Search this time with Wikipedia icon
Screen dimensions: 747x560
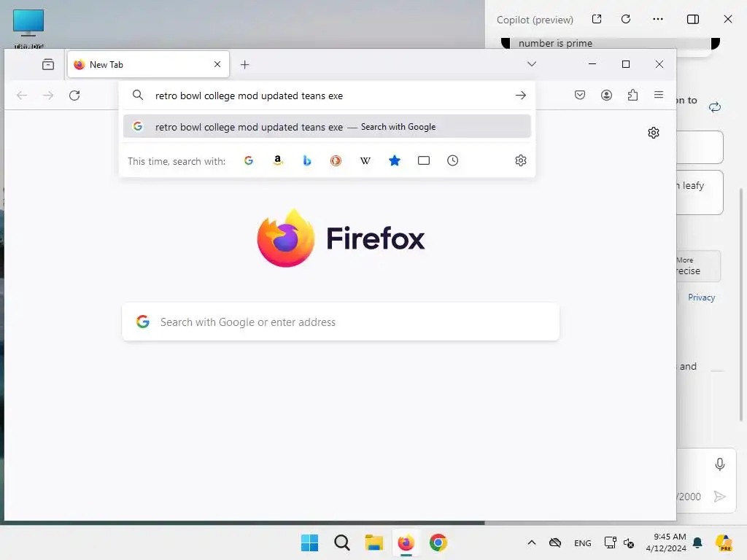365,160
